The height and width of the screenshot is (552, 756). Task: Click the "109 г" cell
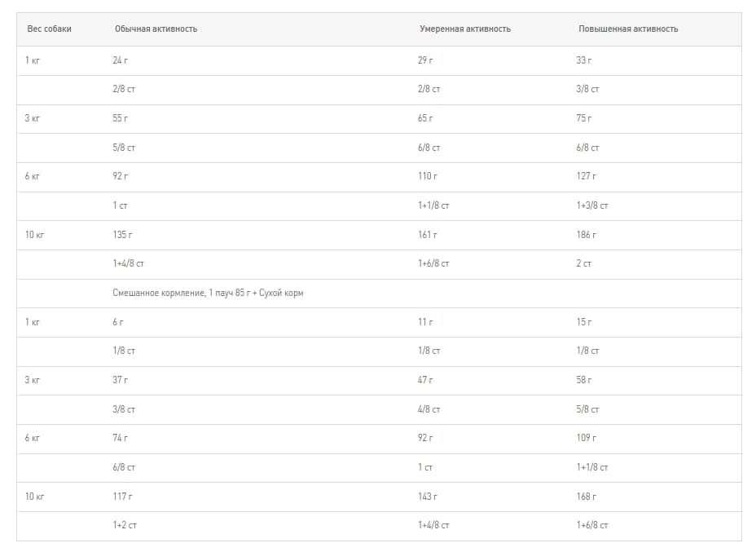click(x=587, y=438)
